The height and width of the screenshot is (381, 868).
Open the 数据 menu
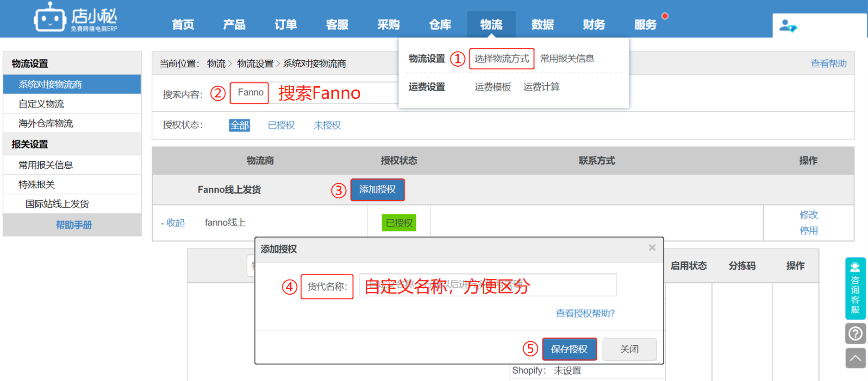pyautogui.click(x=543, y=25)
